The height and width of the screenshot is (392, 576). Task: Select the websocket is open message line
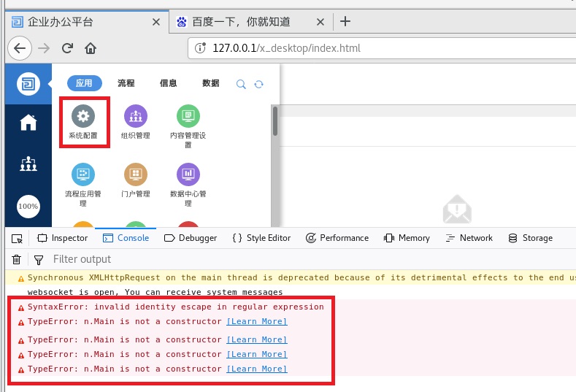(155, 293)
